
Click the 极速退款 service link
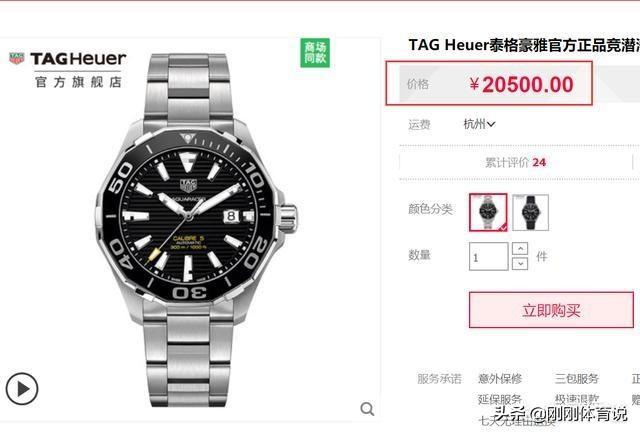click(577, 399)
